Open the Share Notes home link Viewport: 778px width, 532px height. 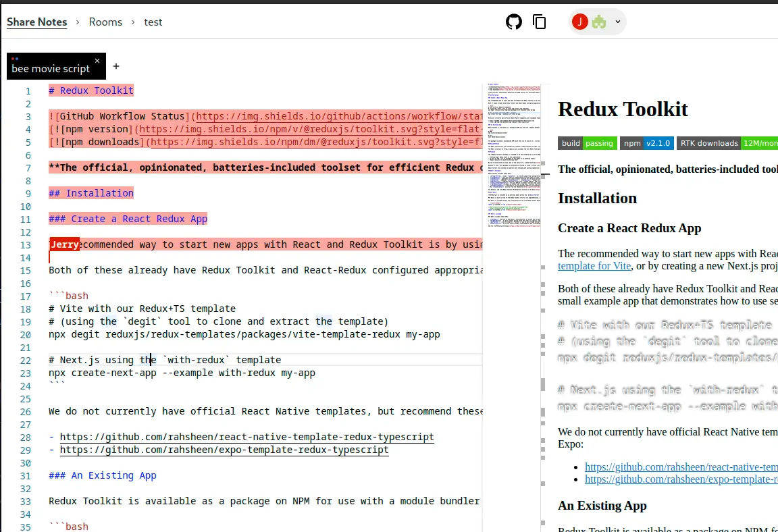[36, 22]
